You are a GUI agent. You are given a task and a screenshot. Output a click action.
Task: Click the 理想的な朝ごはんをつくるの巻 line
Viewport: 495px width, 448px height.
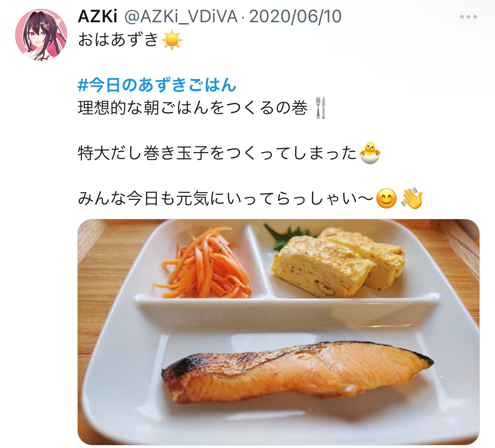pyautogui.click(x=193, y=108)
